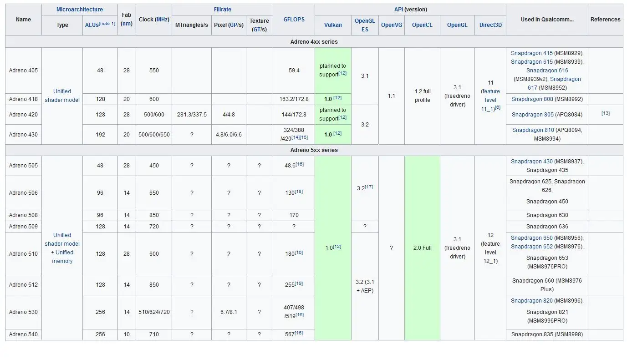This screenshot has height=364, width=627.
Task: Open citation [17] beside OpenGL ES 3.2
Action: (x=369, y=187)
